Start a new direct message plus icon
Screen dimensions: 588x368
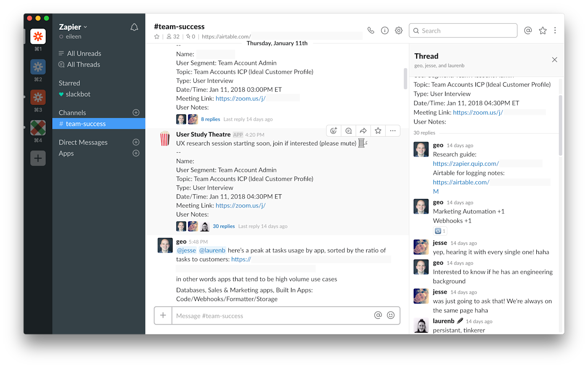click(136, 142)
